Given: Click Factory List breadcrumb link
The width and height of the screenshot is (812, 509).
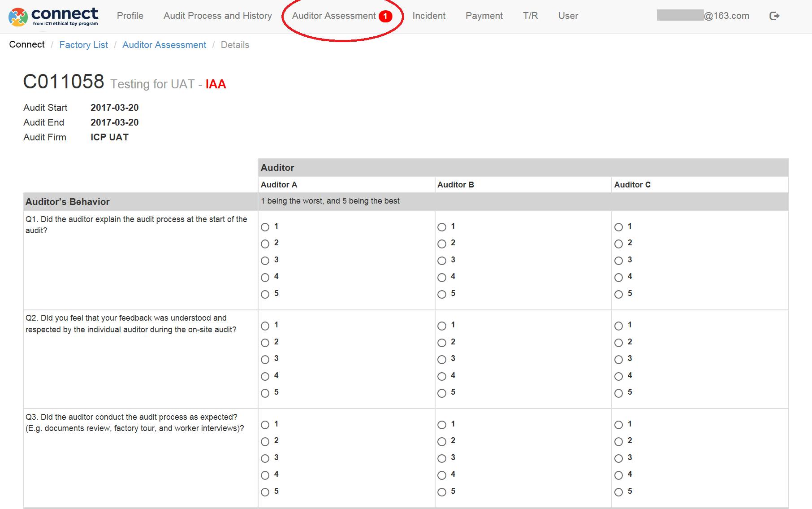Looking at the screenshot, I should coord(83,45).
